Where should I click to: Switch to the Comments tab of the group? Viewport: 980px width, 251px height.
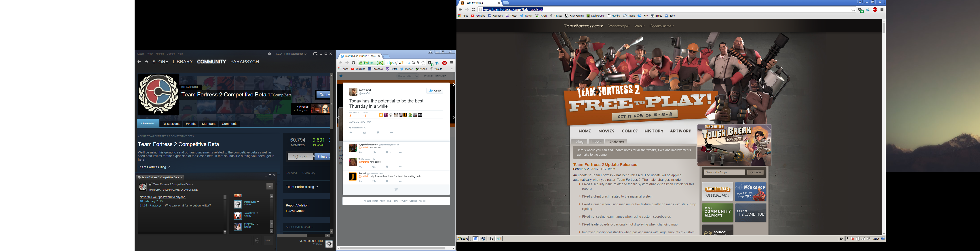coord(229,124)
